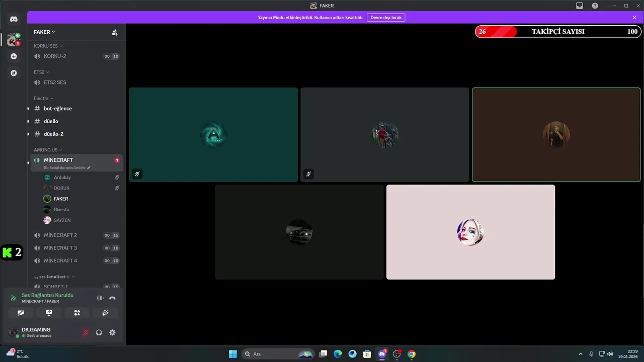Select user DORUK in voice list

[x=82, y=188]
